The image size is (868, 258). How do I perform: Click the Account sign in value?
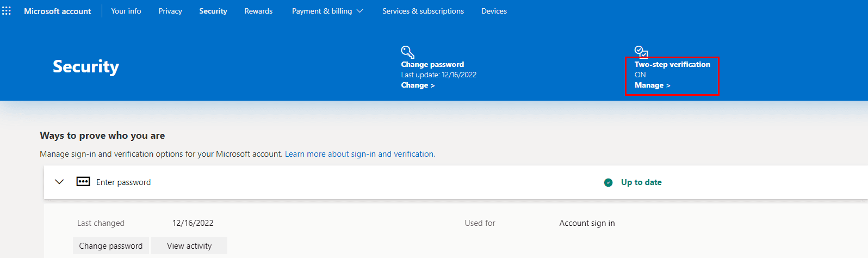click(x=587, y=223)
